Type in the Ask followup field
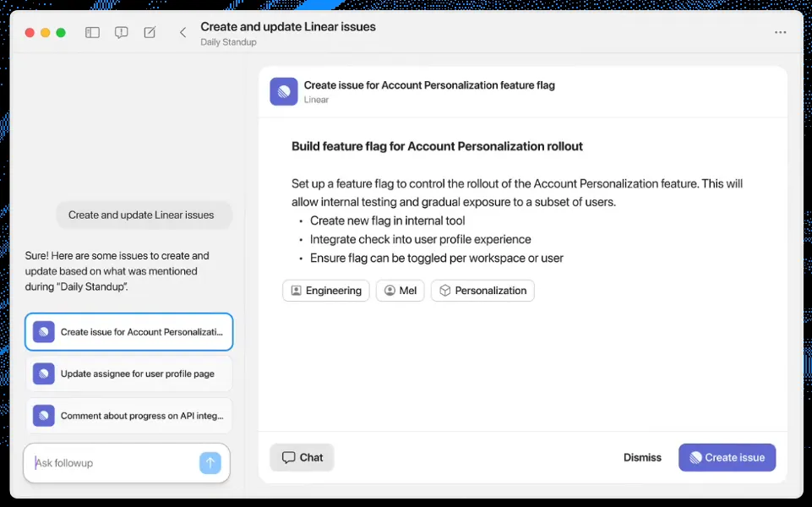The width and height of the screenshot is (812, 507). pos(110,463)
